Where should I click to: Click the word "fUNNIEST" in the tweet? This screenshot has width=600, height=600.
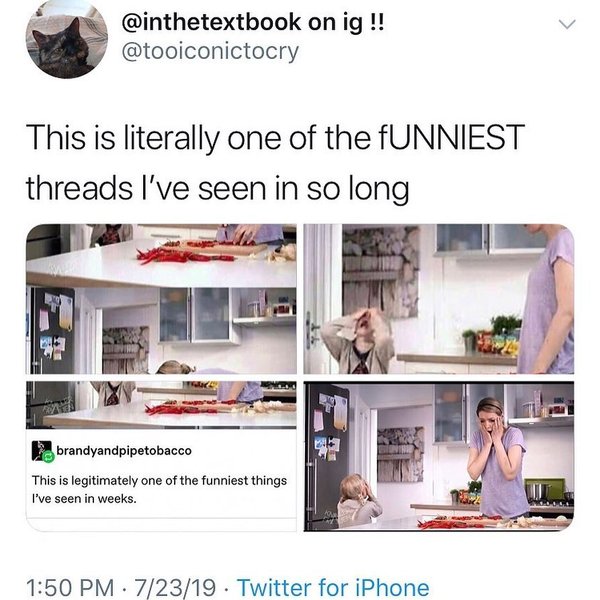click(x=438, y=137)
